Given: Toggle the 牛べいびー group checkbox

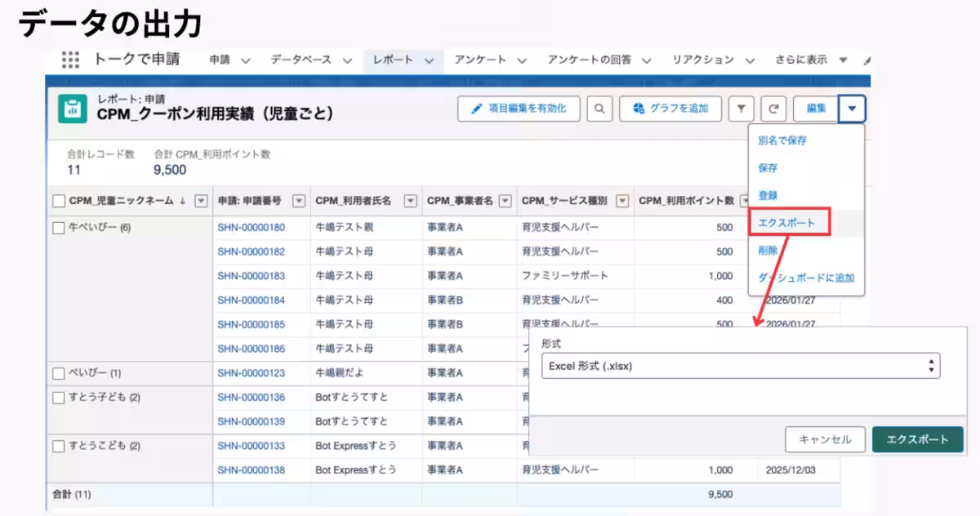Looking at the screenshot, I should 59,229.
